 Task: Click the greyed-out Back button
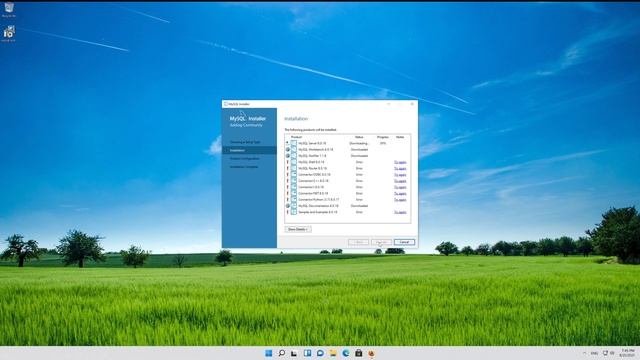coord(358,242)
